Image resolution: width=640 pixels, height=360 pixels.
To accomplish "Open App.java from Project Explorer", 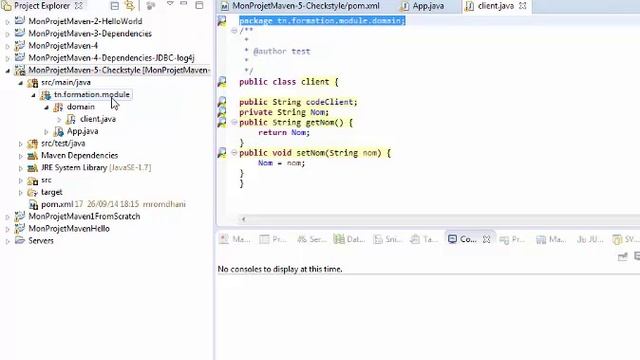I will (x=82, y=131).
